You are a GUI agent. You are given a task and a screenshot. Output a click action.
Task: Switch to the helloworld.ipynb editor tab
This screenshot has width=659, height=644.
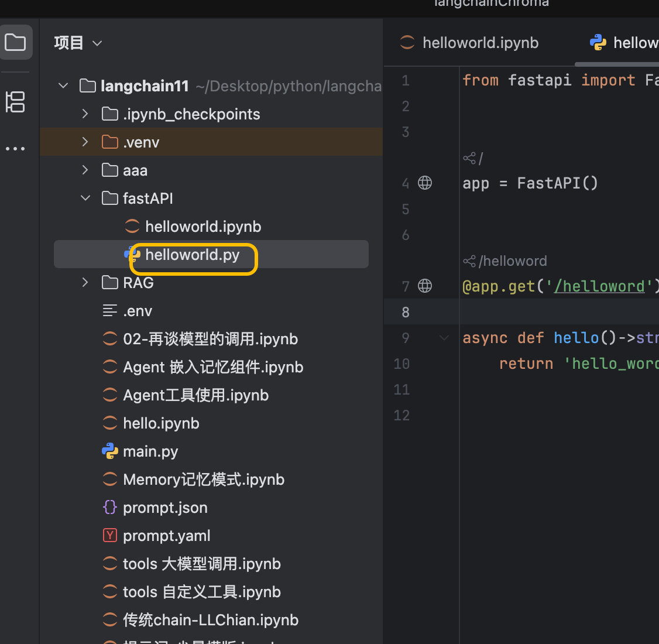470,43
